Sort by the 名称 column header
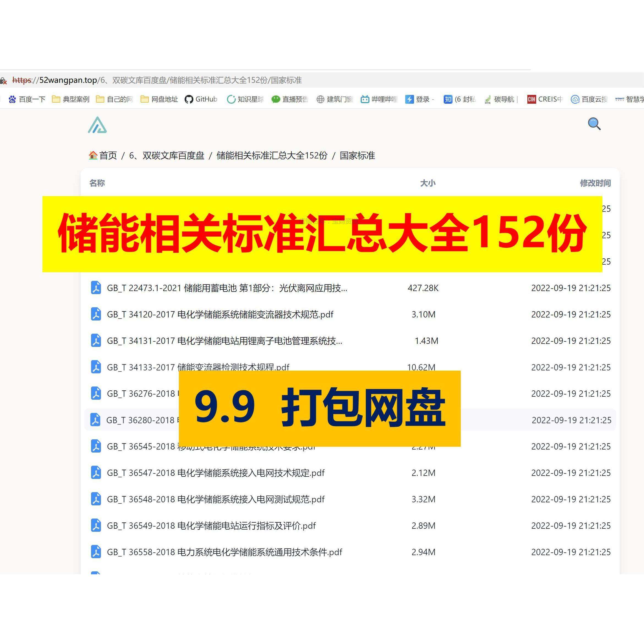 (97, 183)
